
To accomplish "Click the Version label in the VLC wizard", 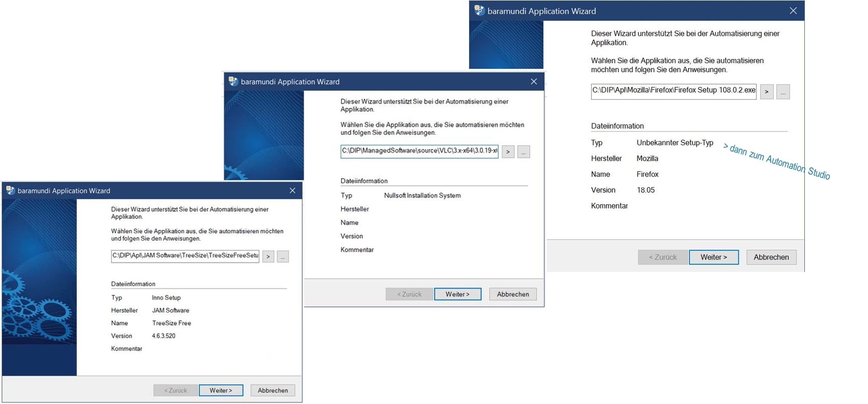I will coord(351,236).
